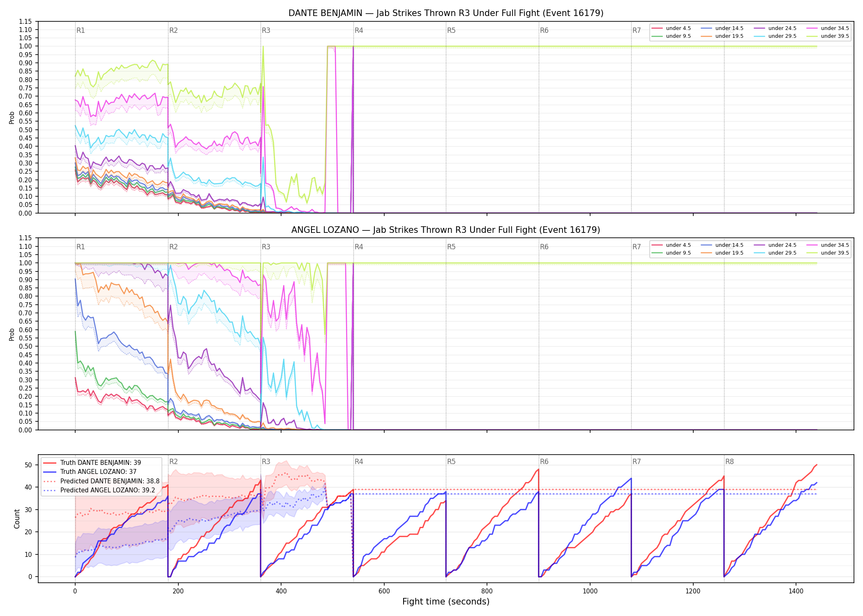Click the '1.15' y-tick in the DANTE BENJAMIN chart
This screenshot has width=863, height=616.
[x=25, y=22]
